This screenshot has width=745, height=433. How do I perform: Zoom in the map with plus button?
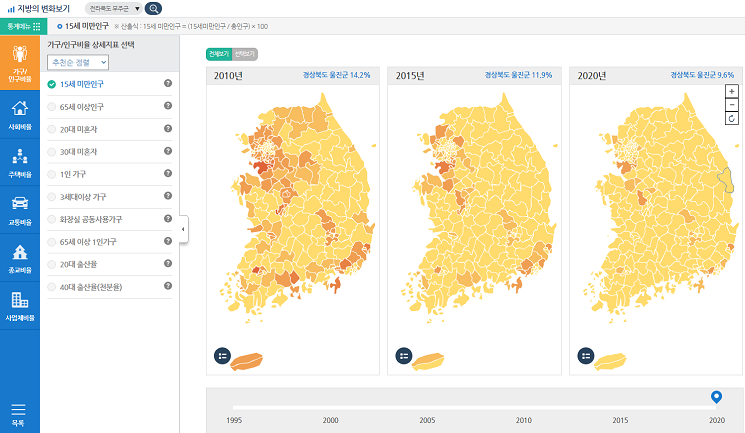tap(732, 91)
